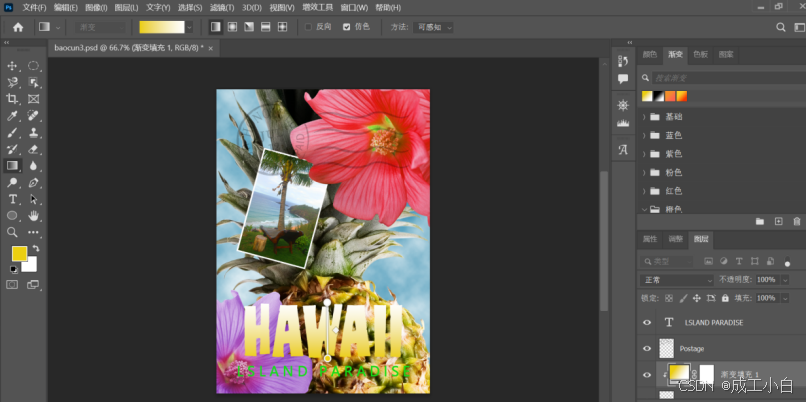Pick the black-to-white recent gradient swatch

click(x=658, y=96)
